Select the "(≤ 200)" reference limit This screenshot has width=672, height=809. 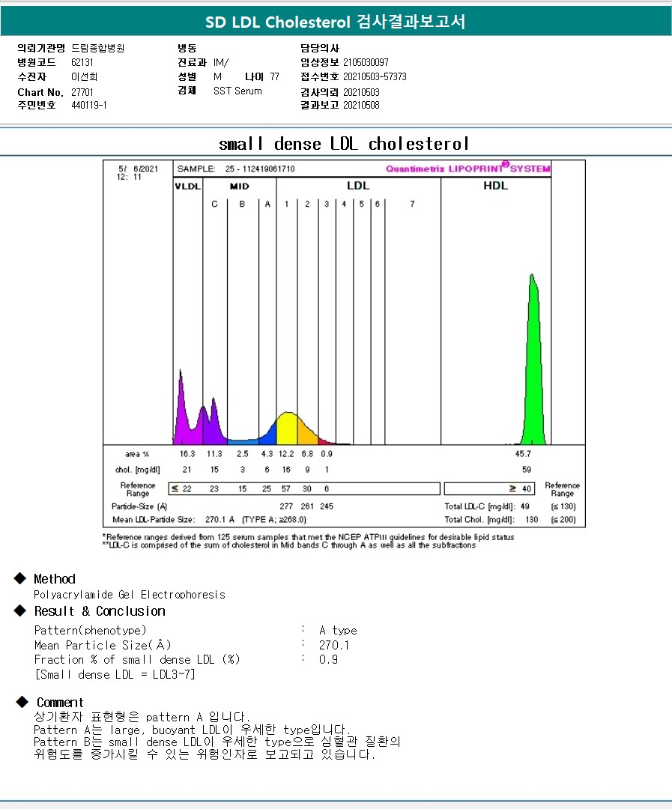point(563,520)
